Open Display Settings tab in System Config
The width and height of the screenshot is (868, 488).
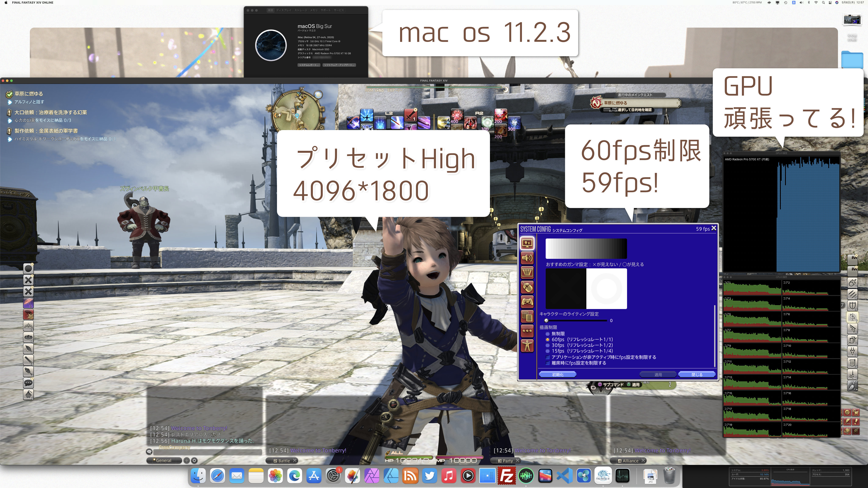click(x=527, y=243)
